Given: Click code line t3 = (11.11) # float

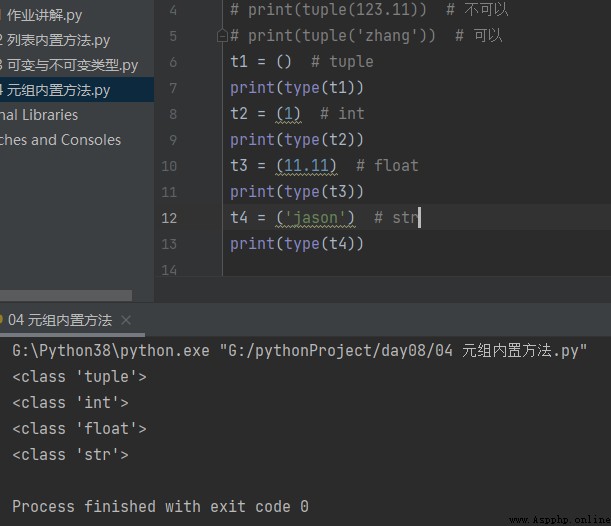Looking at the screenshot, I should pyautogui.click(x=324, y=166).
